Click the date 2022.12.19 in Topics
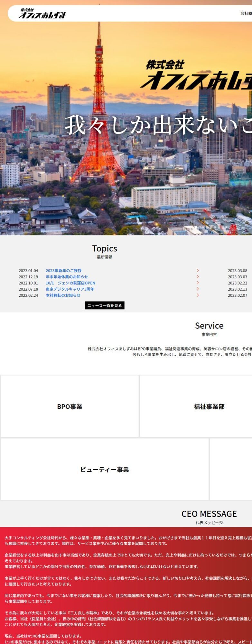 click(28, 277)
